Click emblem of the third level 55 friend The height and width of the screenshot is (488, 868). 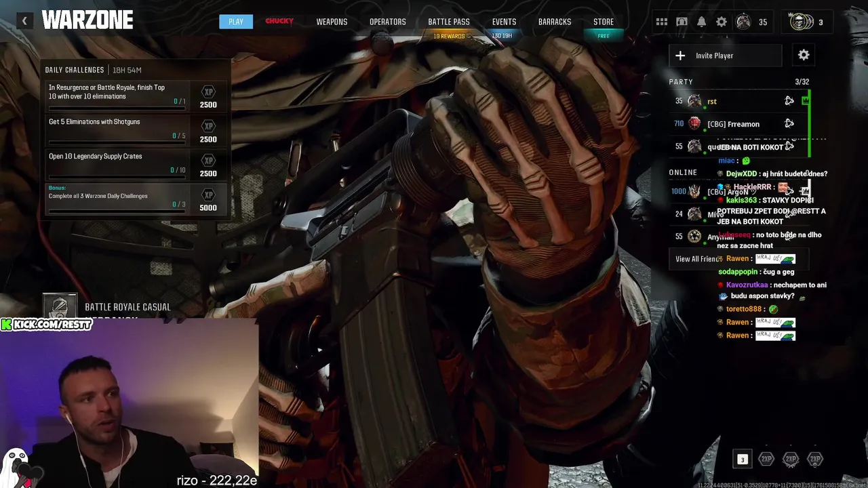(x=694, y=237)
